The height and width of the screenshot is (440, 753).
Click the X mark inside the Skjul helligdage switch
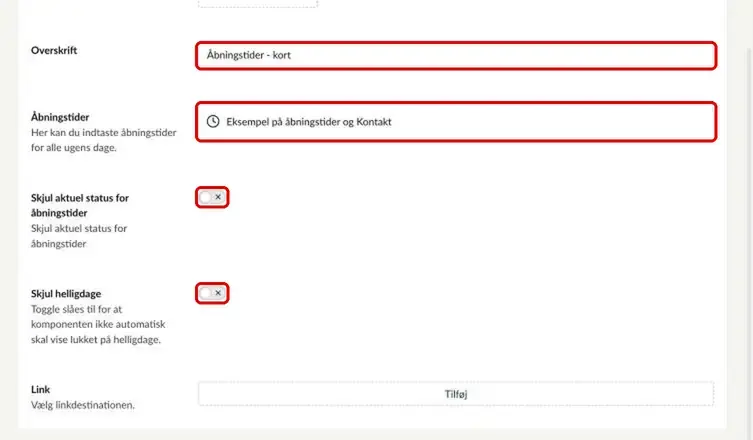click(218, 293)
